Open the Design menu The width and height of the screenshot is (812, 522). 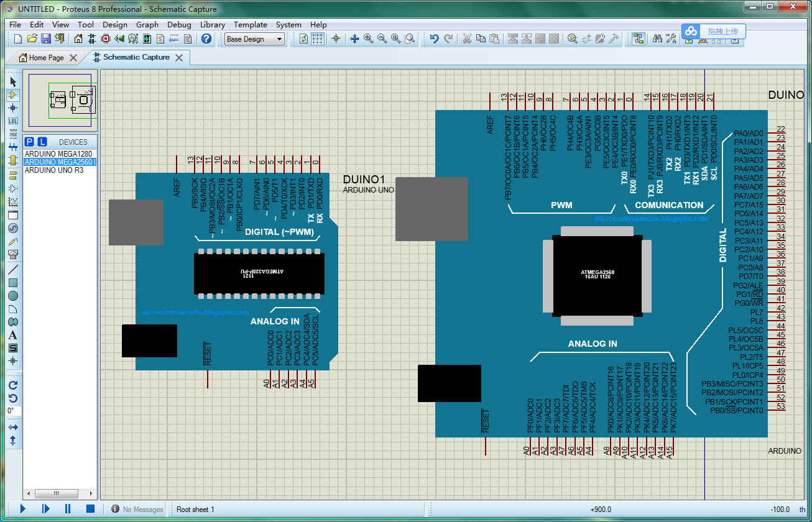pos(115,25)
